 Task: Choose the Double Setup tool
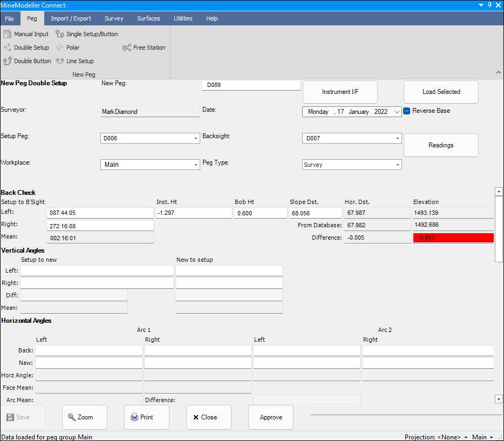26,48
